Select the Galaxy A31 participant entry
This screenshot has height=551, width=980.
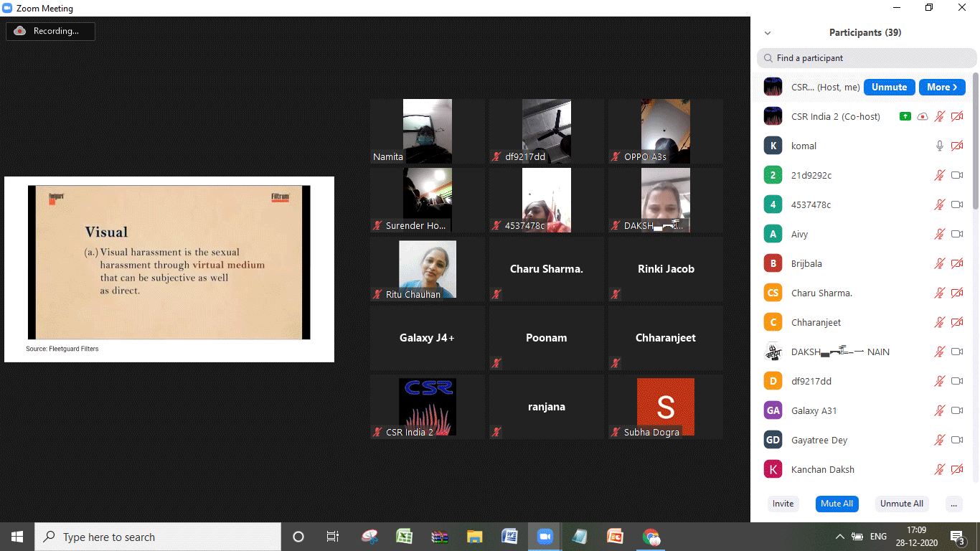tap(814, 410)
